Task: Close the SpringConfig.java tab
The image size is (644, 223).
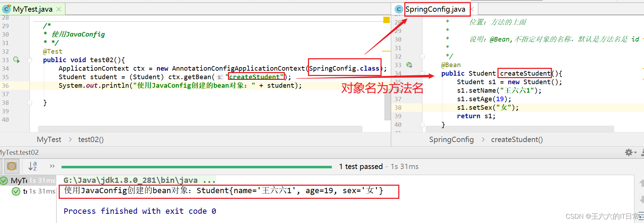Action: 472,9
